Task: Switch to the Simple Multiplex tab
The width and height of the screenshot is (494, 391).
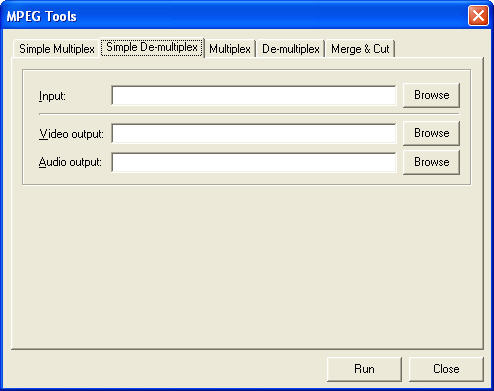Action: coord(57,49)
